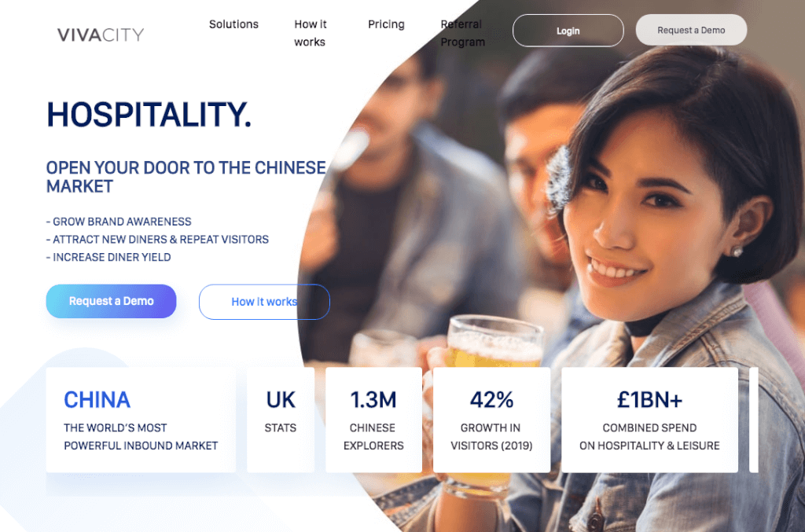Screen dimensions: 805x532
Task: Click the Open your door to Chinese market subheading
Action: (x=186, y=177)
